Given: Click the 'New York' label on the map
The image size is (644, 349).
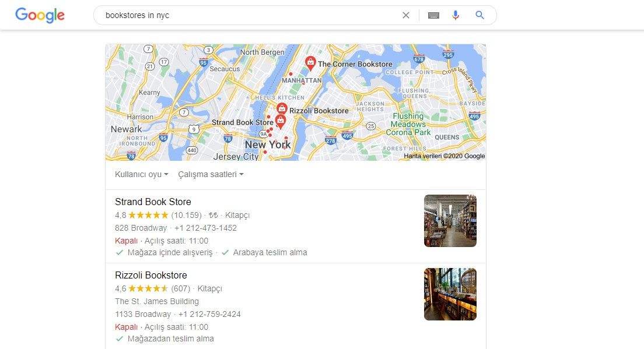Looking at the screenshot, I should click(x=268, y=144).
